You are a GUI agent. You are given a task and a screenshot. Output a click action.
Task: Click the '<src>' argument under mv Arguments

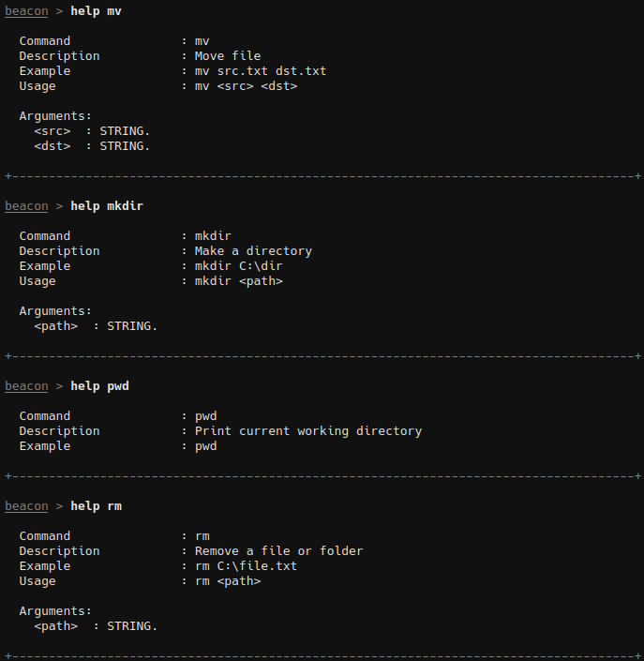coord(52,131)
